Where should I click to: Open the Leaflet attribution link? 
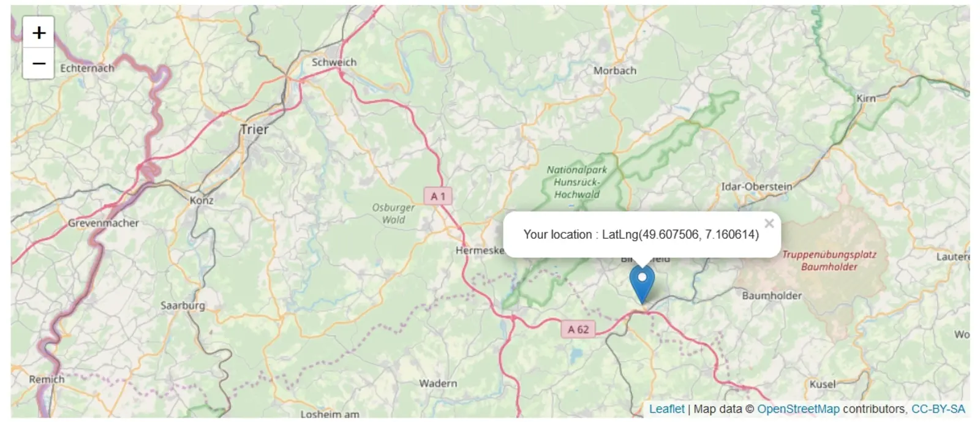(666, 409)
